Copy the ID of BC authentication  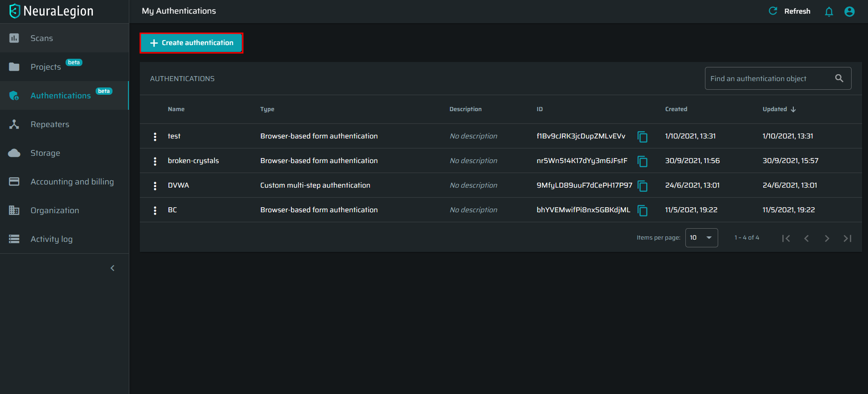643,210
